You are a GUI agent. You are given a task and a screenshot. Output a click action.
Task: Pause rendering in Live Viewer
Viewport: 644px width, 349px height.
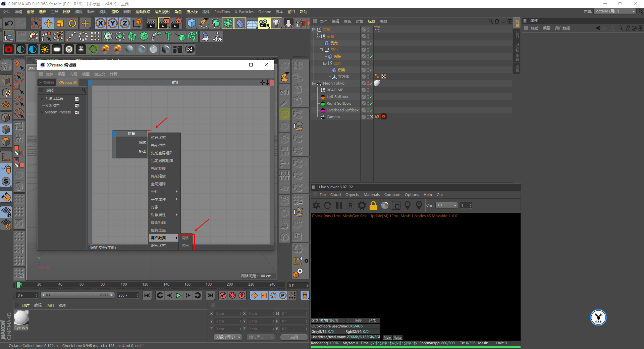pyautogui.click(x=339, y=205)
